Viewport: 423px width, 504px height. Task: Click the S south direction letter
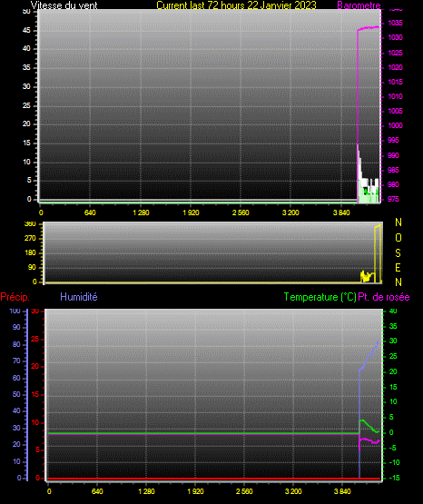pyautogui.click(x=398, y=253)
